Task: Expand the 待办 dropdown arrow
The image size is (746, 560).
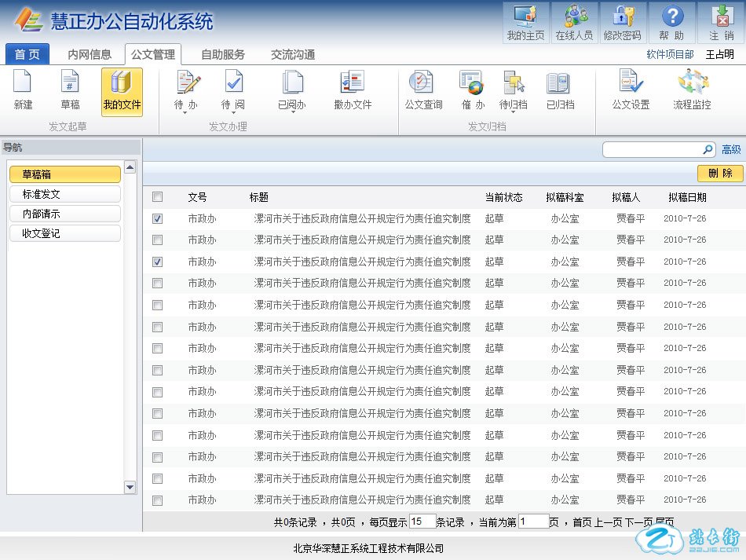Action: click(185, 113)
